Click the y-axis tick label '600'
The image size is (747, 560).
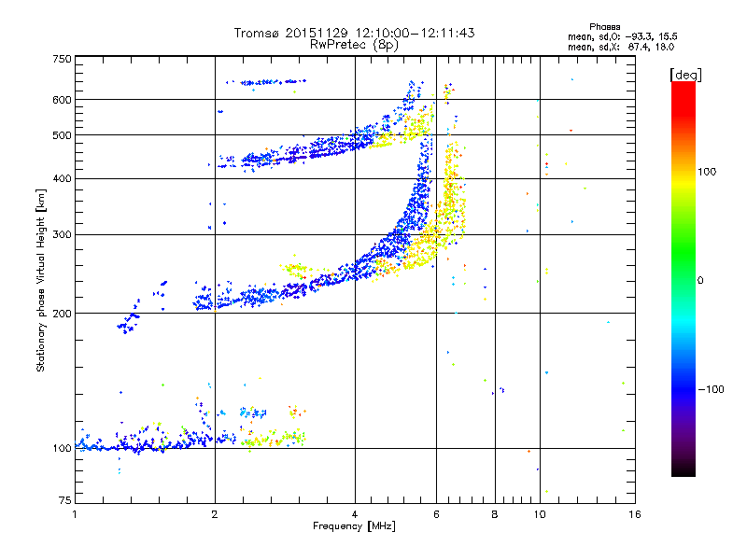pyautogui.click(x=62, y=100)
